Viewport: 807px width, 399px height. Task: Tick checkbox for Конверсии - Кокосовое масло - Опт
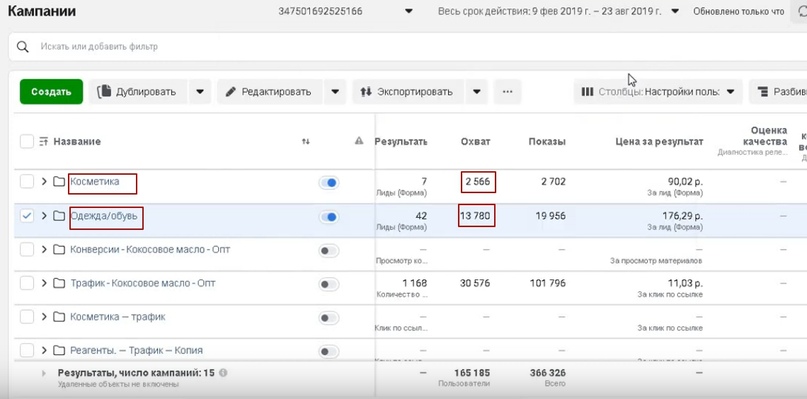[27, 250]
